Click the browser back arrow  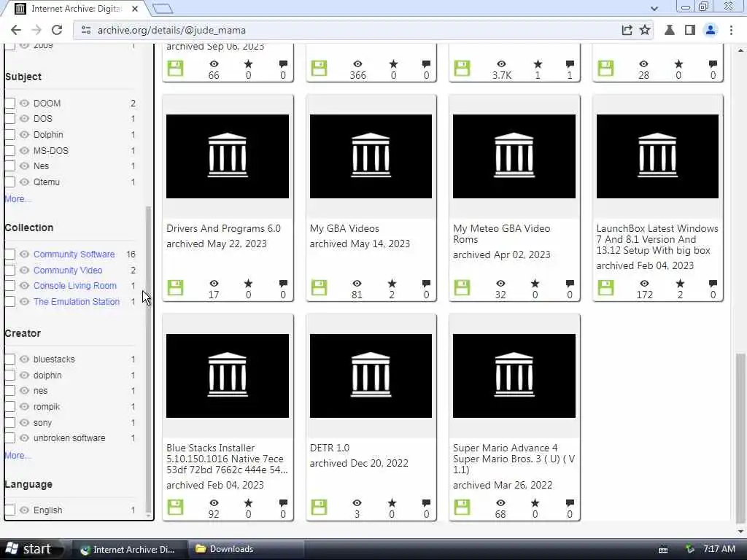coord(16,30)
